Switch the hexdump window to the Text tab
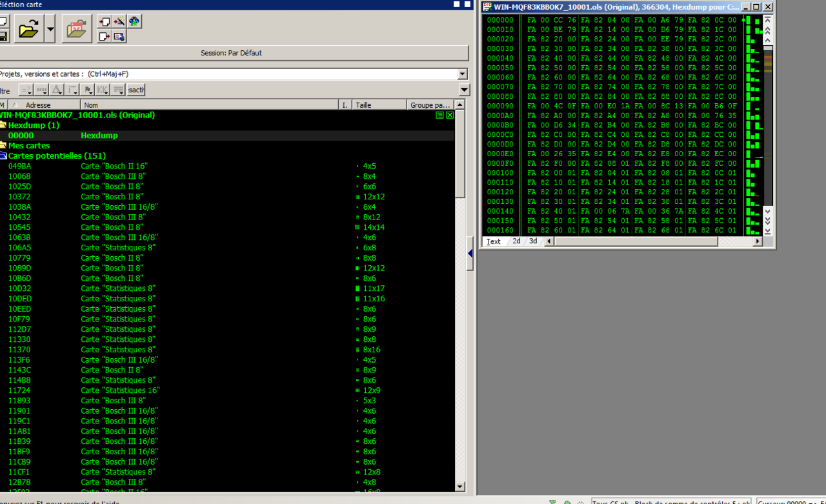This screenshot has width=826, height=504. (x=494, y=241)
